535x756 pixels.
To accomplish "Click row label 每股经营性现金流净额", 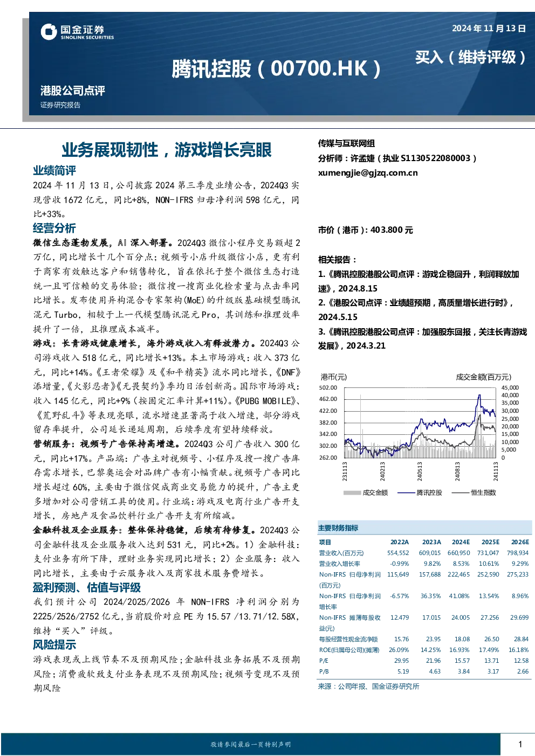I will [348, 639].
